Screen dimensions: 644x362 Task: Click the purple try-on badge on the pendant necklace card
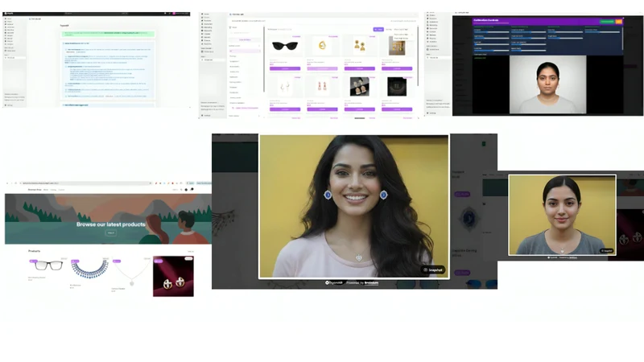117,261
